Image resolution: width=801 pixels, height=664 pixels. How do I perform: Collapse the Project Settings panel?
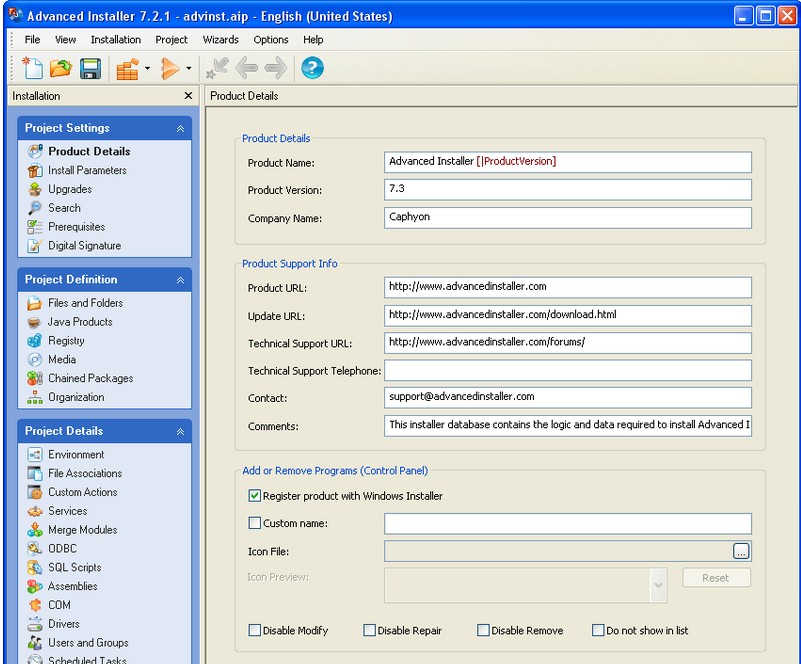point(180,129)
